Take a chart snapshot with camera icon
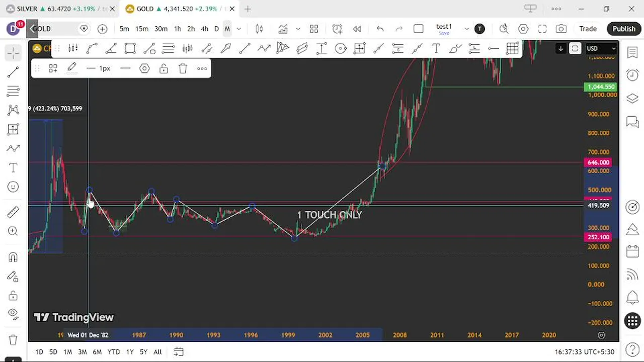Image resolution: width=644 pixels, height=362 pixels. [x=561, y=29]
